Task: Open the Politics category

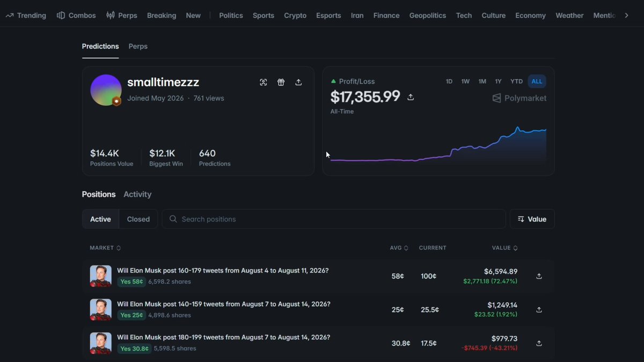Action: click(231, 16)
